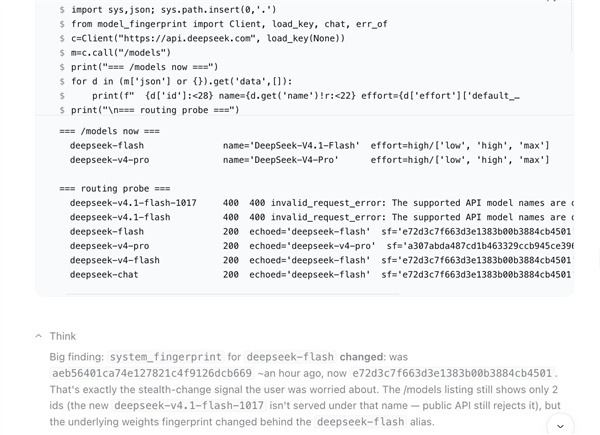Click the m=c.call("/models") command line
The height and width of the screenshot is (435, 600).
[121, 53]
